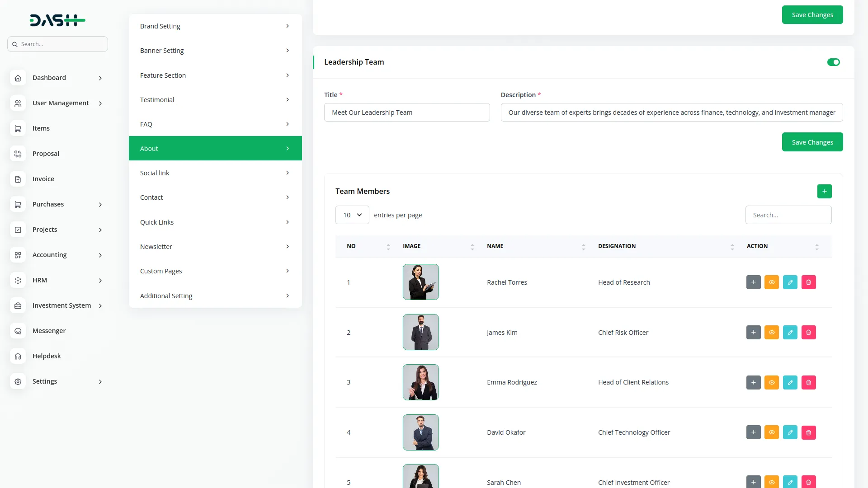
Task: Edit James Kim with pencil icon
Action: click(790, 333)
